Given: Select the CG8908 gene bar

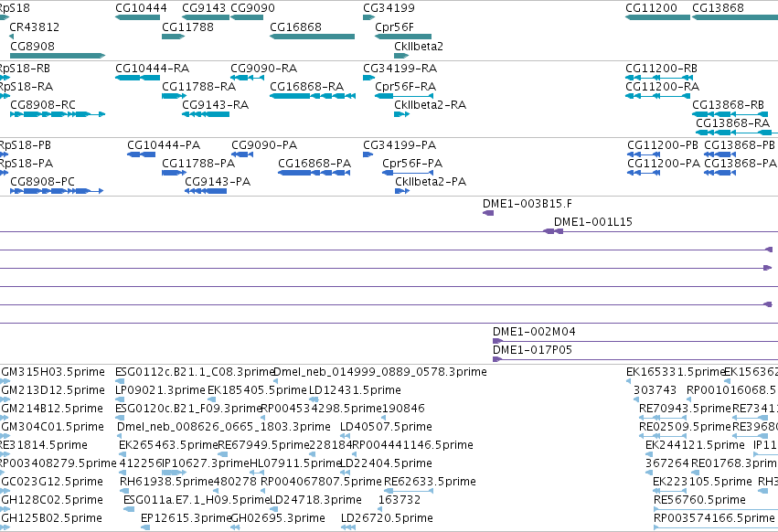Looking at the screenshot, I should point(58,56).
